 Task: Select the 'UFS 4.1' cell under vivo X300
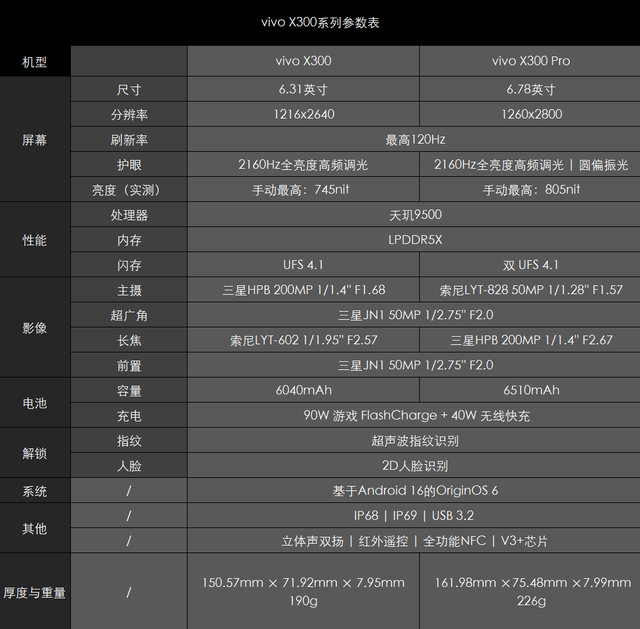pyautogui.click(x=303, y=265)
